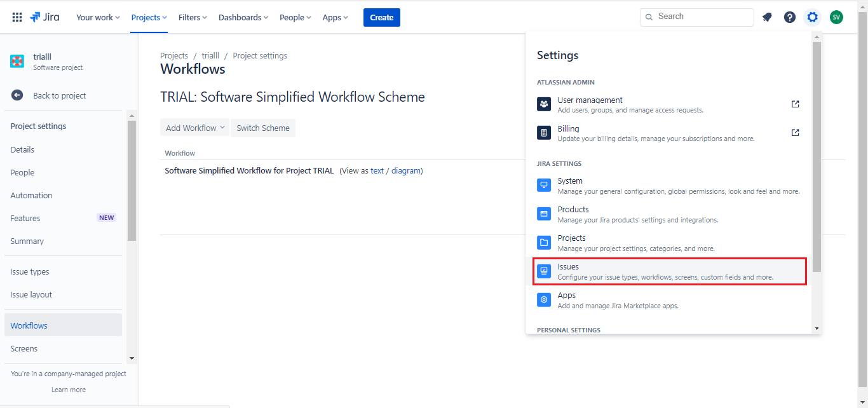
Task: Open the notifications bell icon
Action: 767,17
